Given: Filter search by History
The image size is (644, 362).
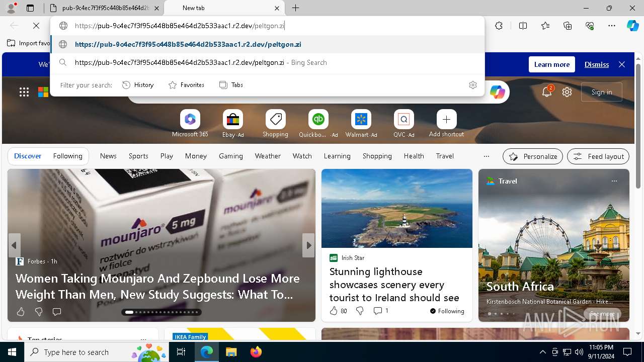Looking at the screenshot, I should [138, 85].
